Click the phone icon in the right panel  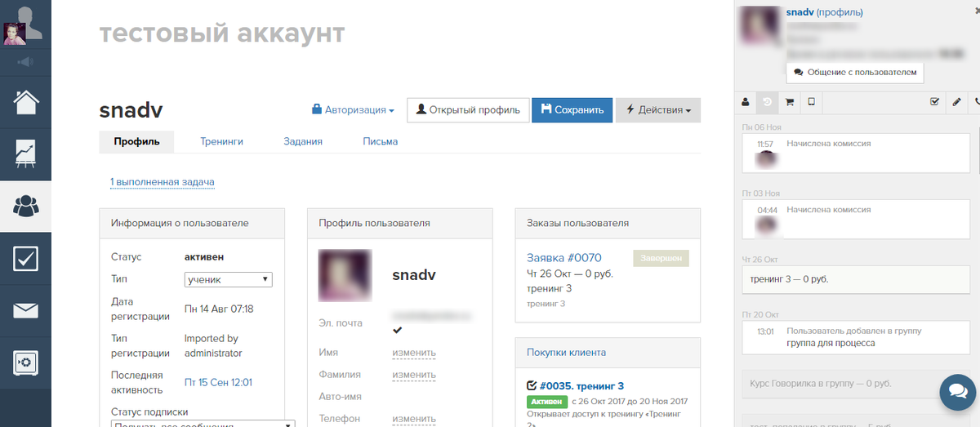pos(976,102)
